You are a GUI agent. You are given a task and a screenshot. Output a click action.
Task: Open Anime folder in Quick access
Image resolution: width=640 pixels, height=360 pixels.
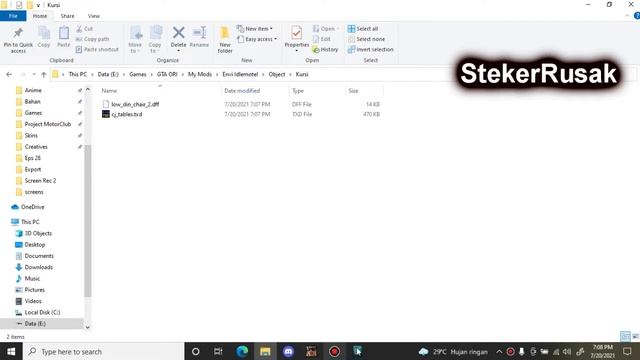[x=33, y=90]
